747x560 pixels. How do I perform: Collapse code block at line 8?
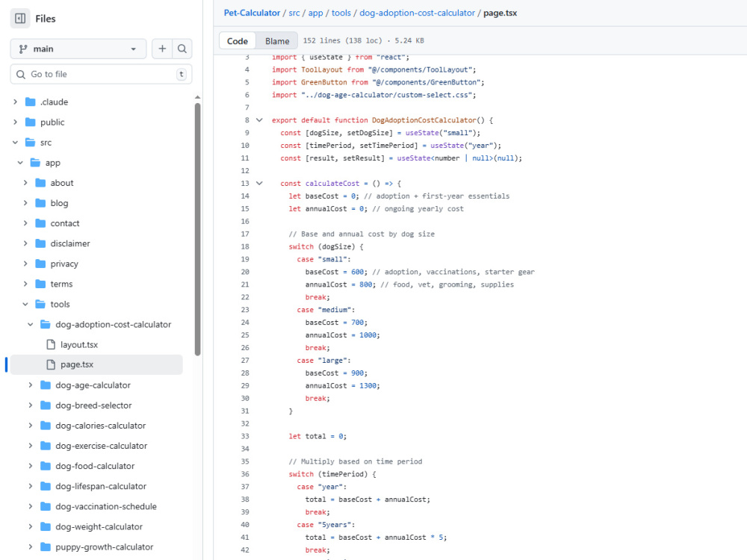pyautogui.click(x=259, y=120)
